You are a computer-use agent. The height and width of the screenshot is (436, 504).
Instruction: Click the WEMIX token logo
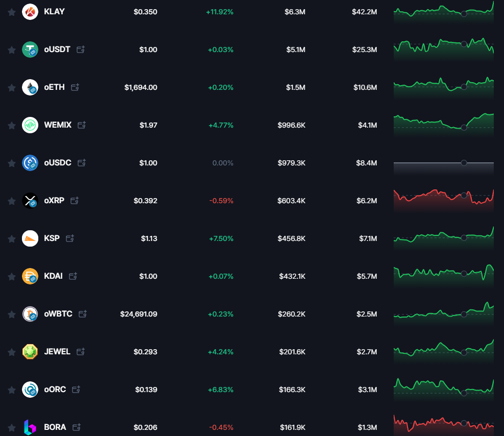[30, 125]
